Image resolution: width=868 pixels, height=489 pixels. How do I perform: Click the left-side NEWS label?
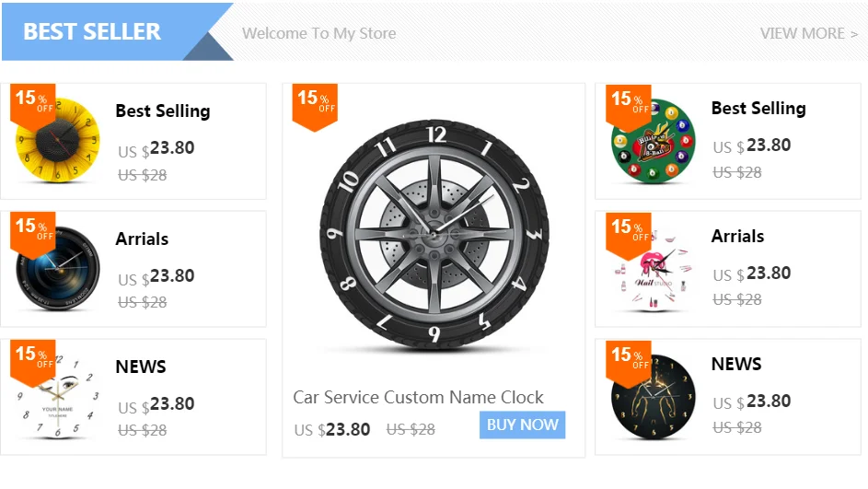141,367
